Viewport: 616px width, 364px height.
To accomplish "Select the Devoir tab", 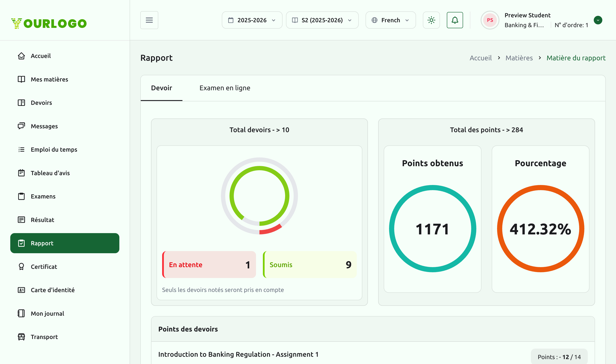I will [x=161, y=88].
